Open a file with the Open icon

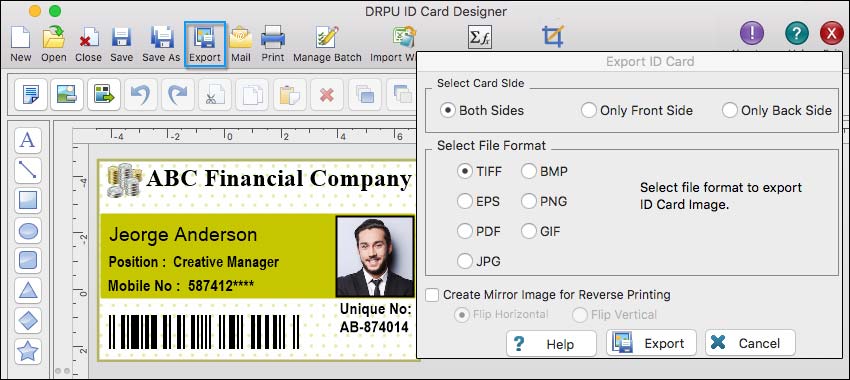[x=54, y=43]
